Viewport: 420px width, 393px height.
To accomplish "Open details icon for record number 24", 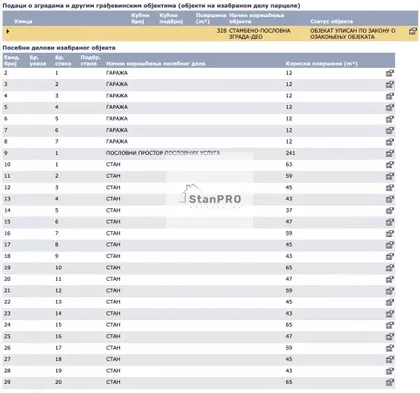I will click(x=390, y=325).
